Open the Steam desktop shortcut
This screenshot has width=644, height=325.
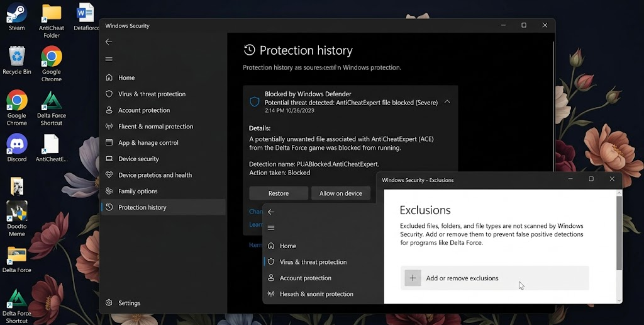tap(17, 16)
